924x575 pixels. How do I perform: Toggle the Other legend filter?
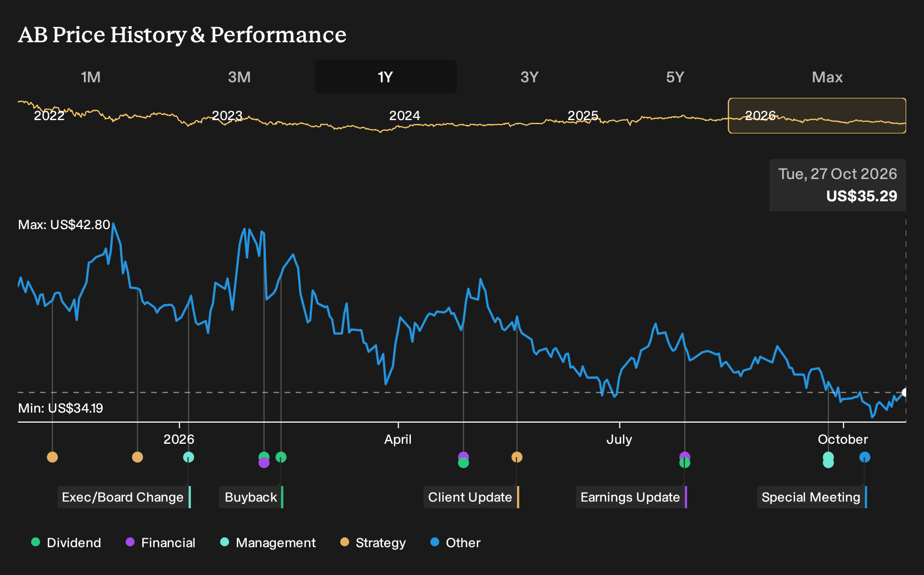pyautogui.click(x=455, y=543)
